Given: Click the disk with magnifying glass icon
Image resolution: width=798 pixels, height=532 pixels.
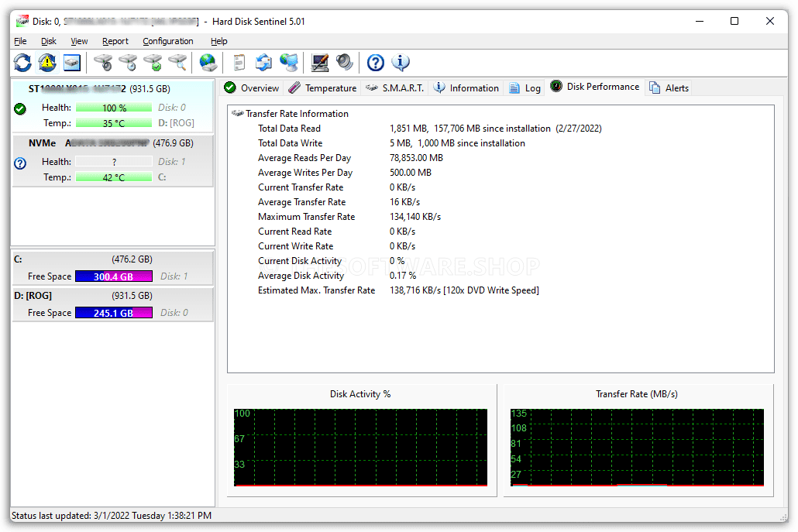Looking at the screenshot, I should 177,63.
